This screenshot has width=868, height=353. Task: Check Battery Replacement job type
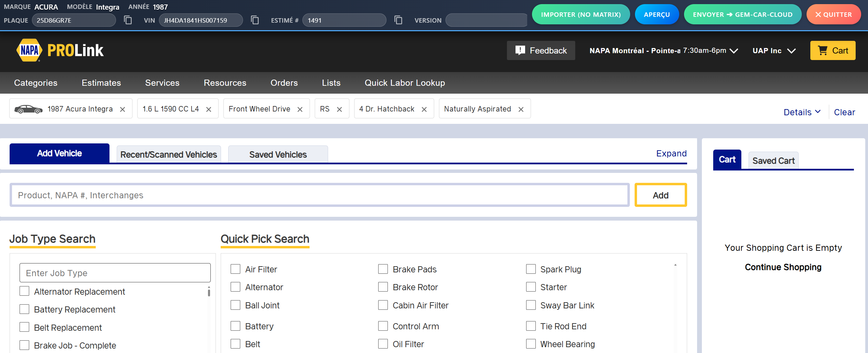pyautogui.click(x=24, y=309)
